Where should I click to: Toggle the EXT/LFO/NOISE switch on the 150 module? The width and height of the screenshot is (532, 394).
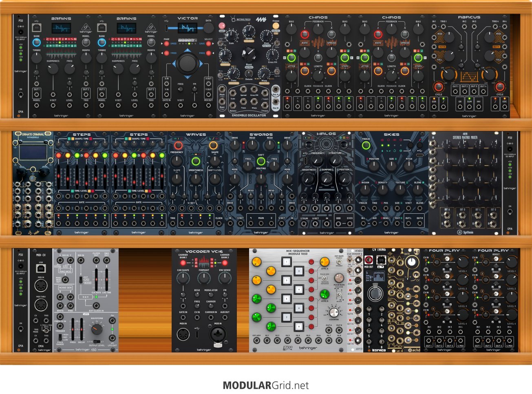click(81, 280)
